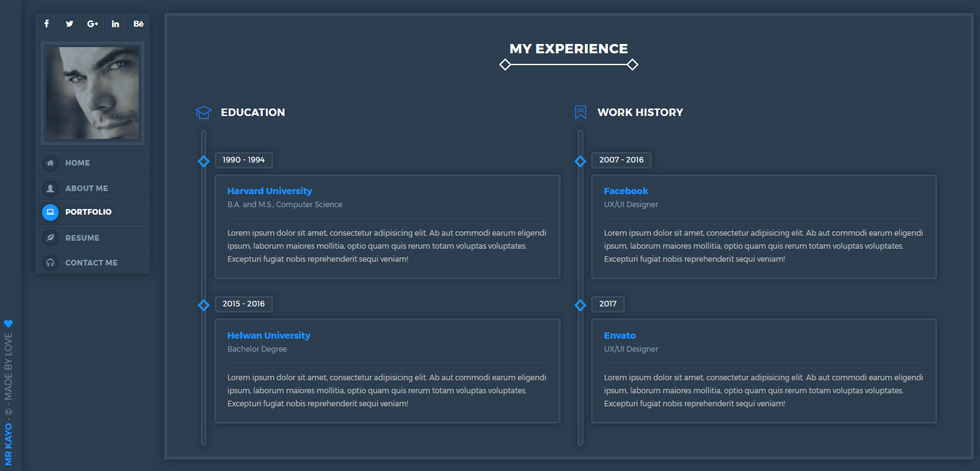This screenshot has width=980, height=471.
Task: Open the Facebook social icon
Action: tap(46, 24)
